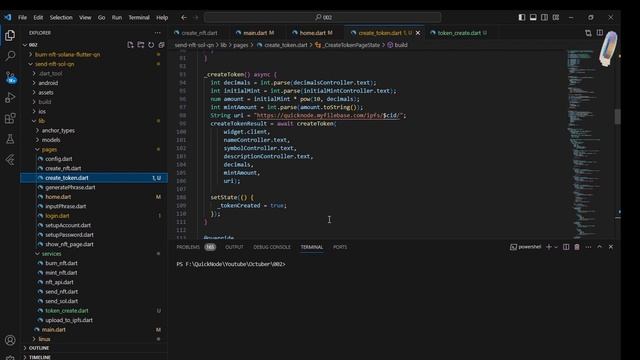Open the Explorer view in activity bar

[10, 36]
